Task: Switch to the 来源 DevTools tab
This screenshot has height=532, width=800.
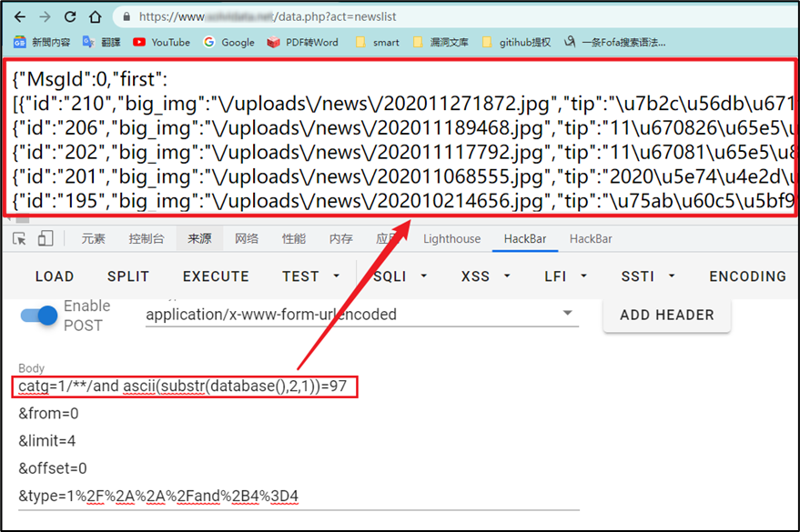Action: (199, 238)
